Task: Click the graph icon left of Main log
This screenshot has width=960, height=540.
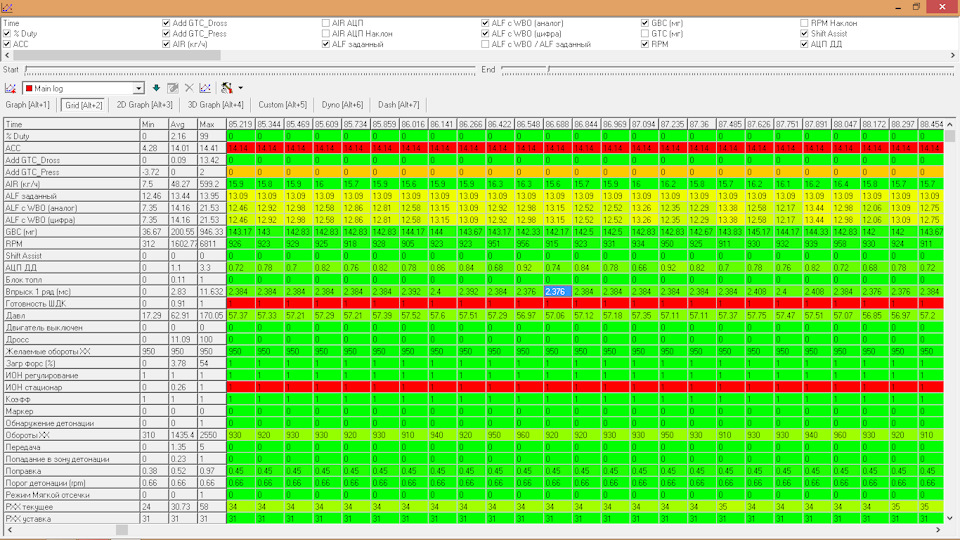Action: coord(10,88)
